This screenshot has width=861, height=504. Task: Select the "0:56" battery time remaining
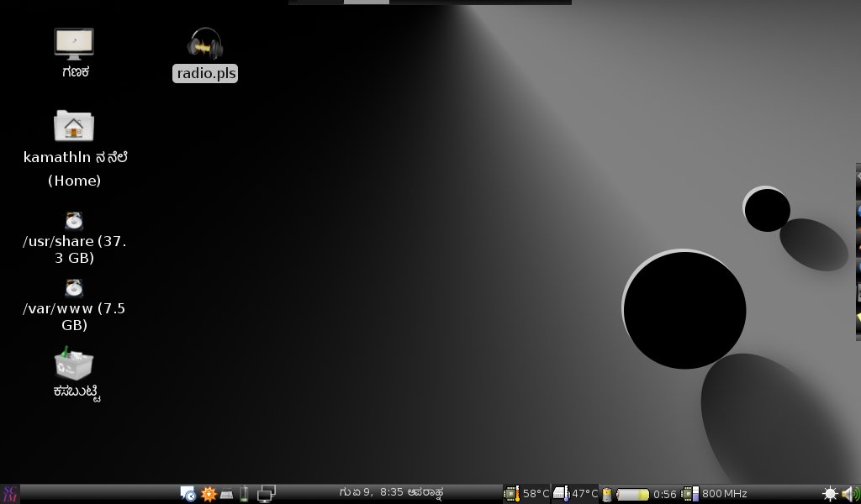tap(665, 494)
